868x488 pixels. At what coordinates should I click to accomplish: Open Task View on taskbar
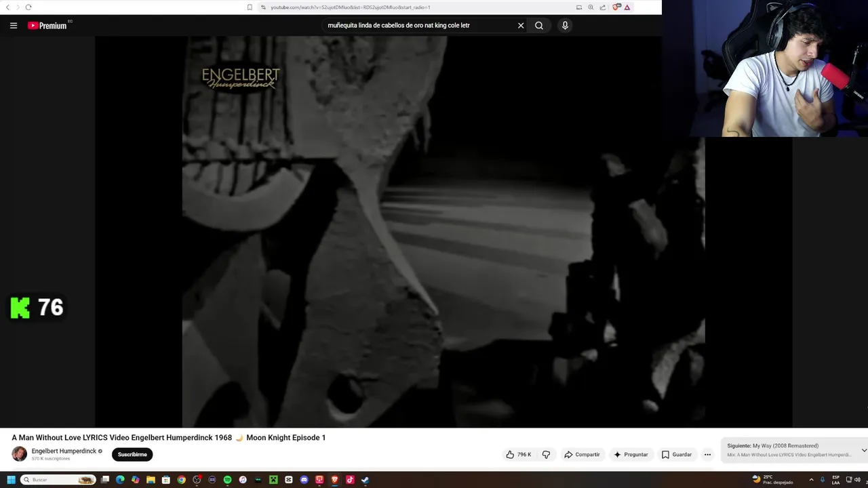click(105, 480)
